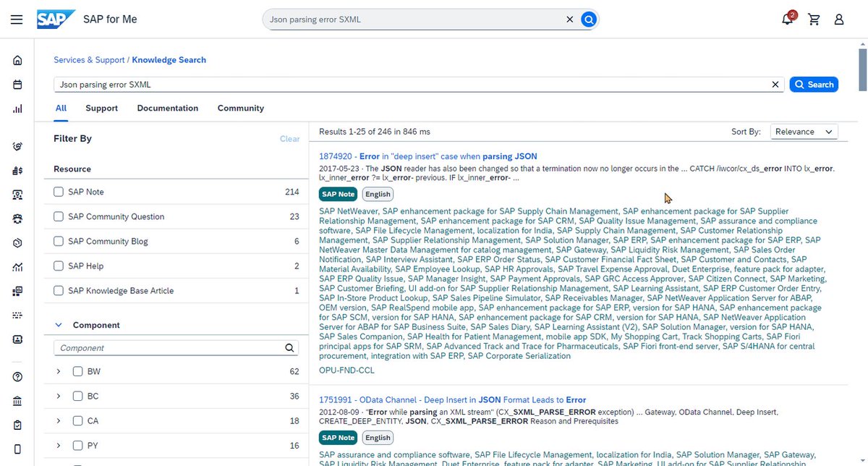Open the support headset people sidebar icon

[x=17, y=219]
